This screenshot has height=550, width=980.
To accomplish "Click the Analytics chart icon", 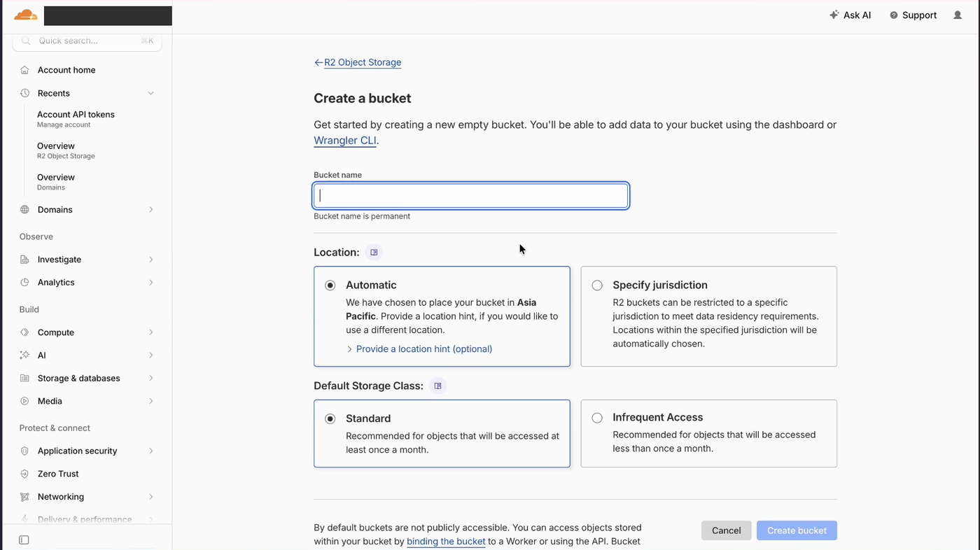I will pos(24,283).
